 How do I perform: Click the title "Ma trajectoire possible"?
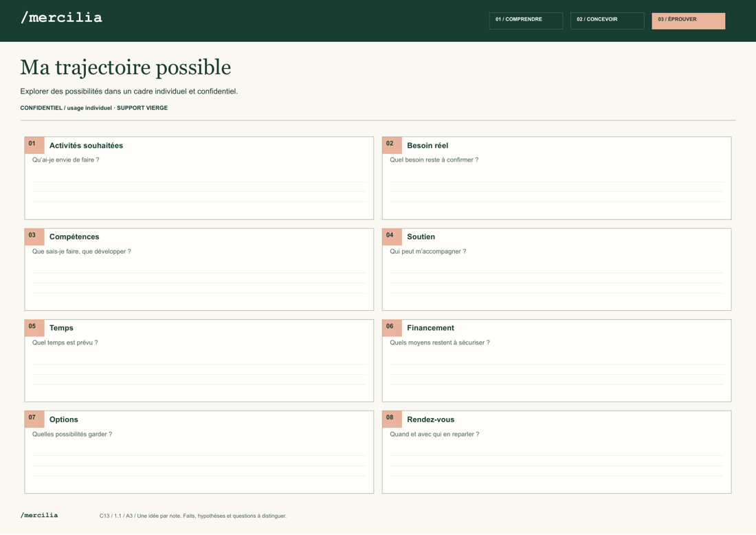(125, 67)
